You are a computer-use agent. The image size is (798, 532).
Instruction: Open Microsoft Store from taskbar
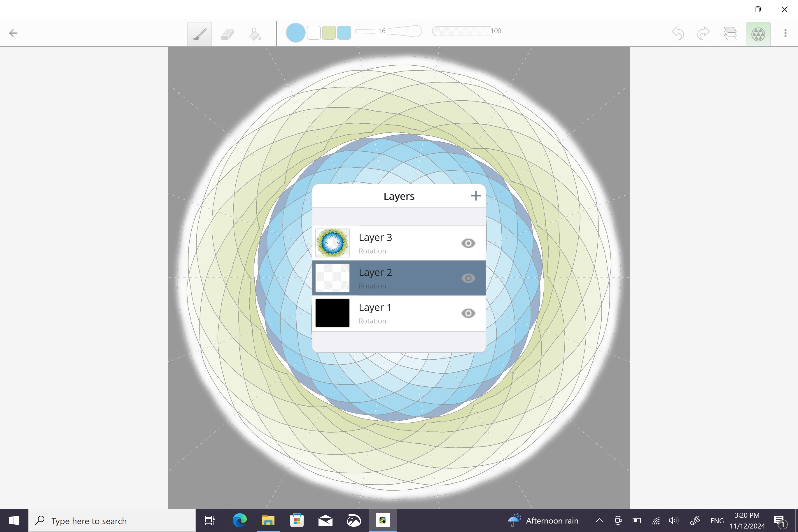click(x=297, y=520)
